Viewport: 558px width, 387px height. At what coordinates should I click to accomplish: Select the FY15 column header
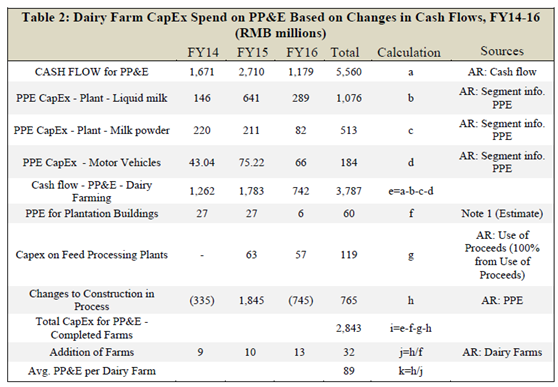pyautogui.click(x=252, y=52)
